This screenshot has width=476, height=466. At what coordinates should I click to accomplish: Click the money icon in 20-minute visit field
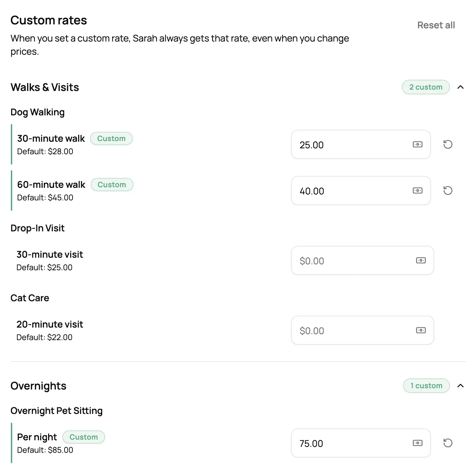click(421, 330)
